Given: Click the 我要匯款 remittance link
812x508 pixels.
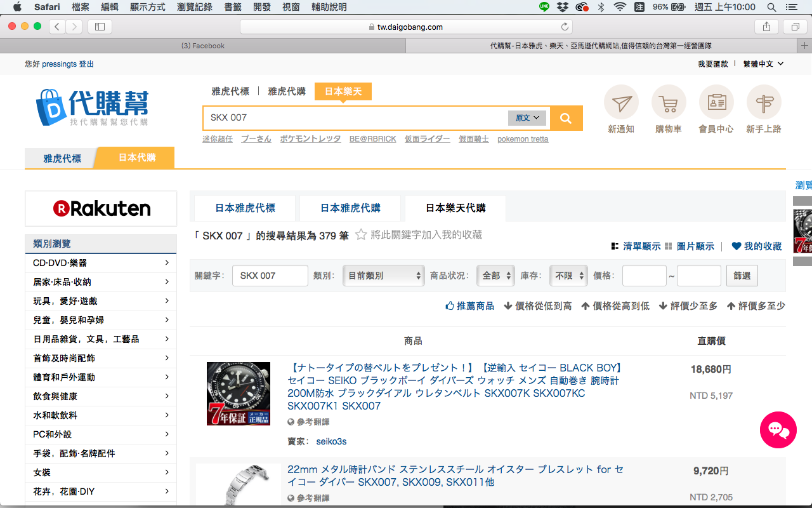Looking at the screenshot, I should point(713,64).
